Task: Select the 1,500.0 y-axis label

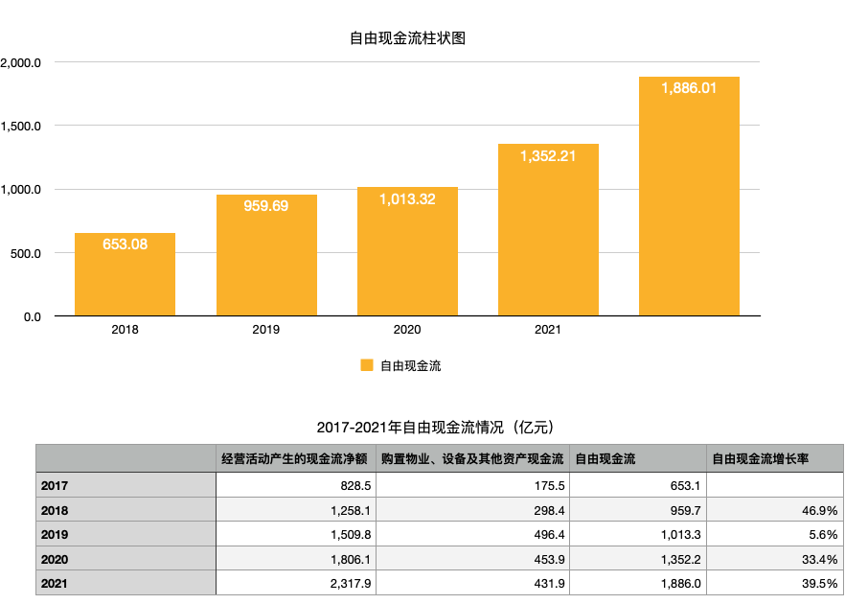Action: pos(21,126)
